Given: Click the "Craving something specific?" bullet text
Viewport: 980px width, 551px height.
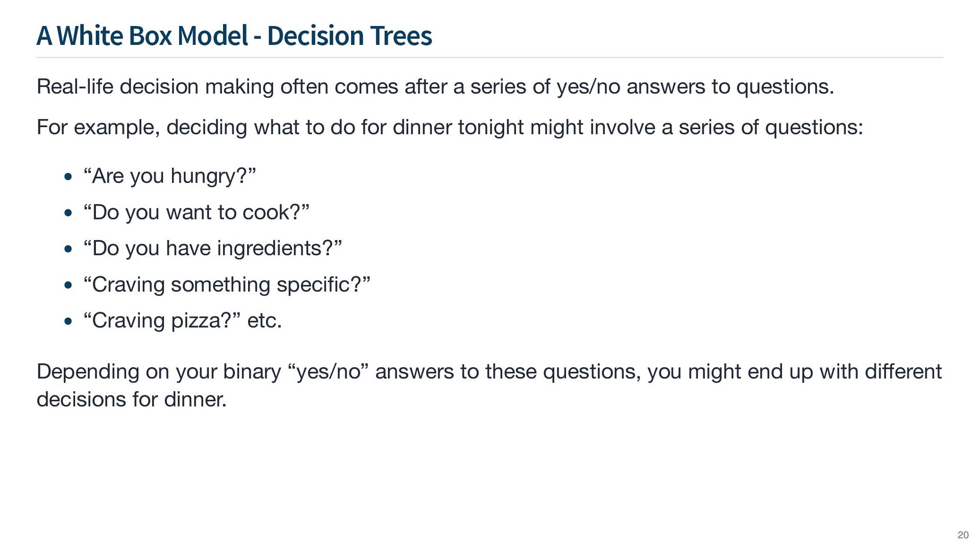Looking at the screenshot, I should click(227, 285).
